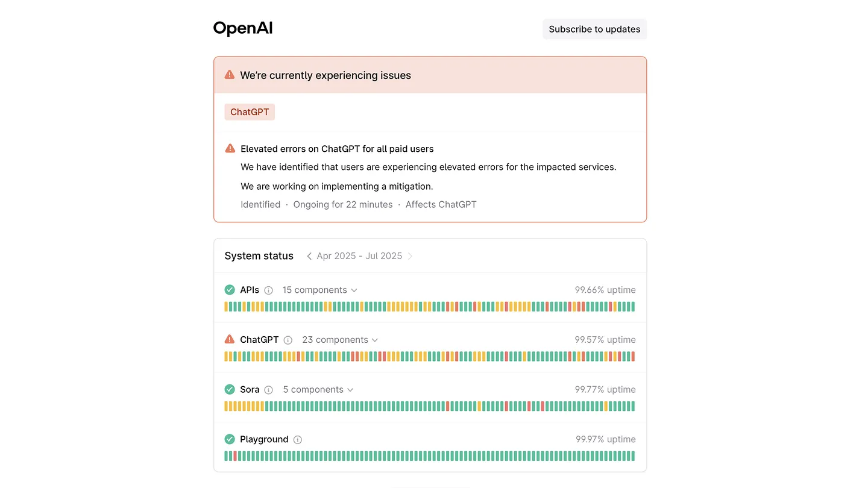
Task: Expand the Sora 5 components list
Action: [x=318, y=390]
